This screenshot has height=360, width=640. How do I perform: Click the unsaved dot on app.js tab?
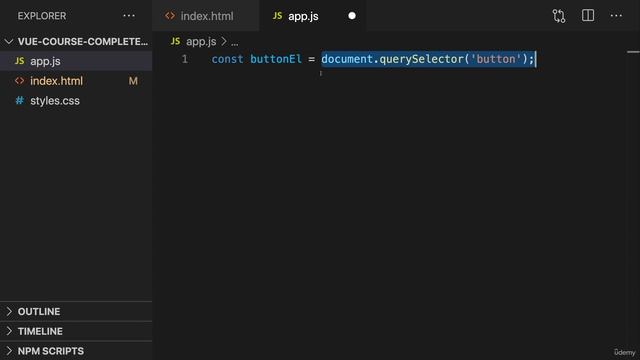tap(352, 16)
